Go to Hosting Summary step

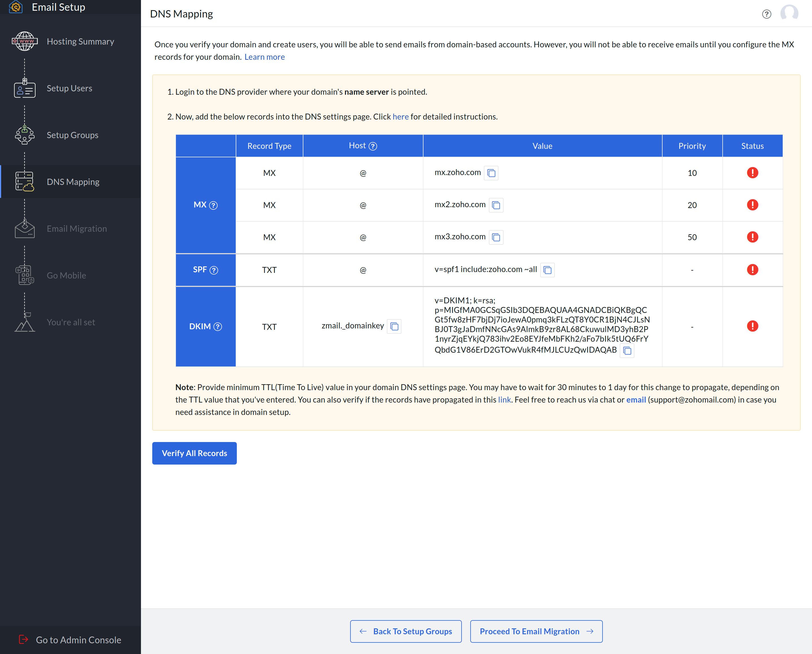pos(70,41)
